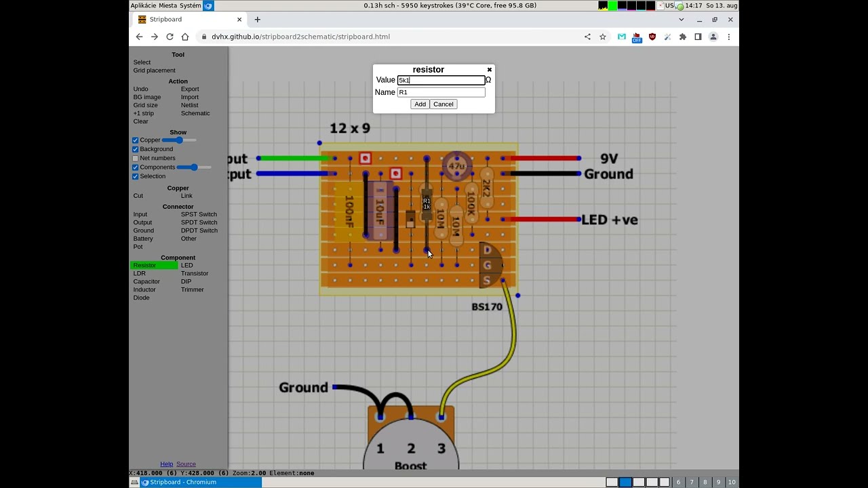Image resolution: width=868 pixels, height=488 pixels.
Task: Disable the Copper visibility checkbox
Action: pyautogui.click(x=136, y=140)
